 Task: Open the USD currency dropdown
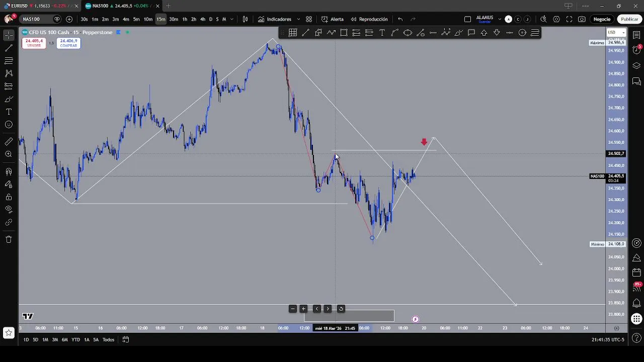[x=616, y=33]
